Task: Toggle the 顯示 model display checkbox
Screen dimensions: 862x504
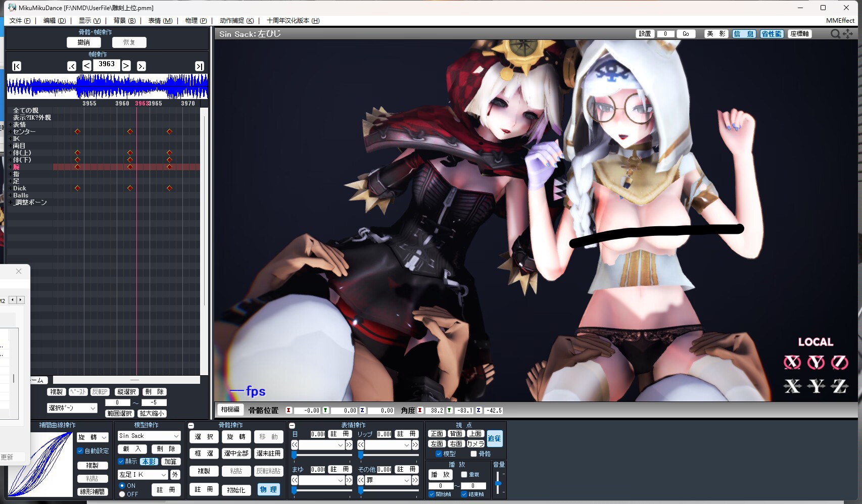Action: pos(121,462)
